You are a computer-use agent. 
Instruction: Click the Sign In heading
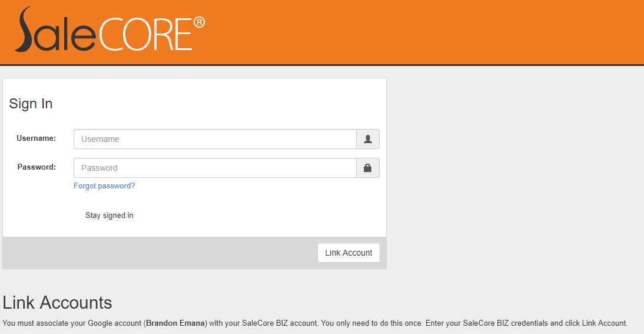point(31,104)
